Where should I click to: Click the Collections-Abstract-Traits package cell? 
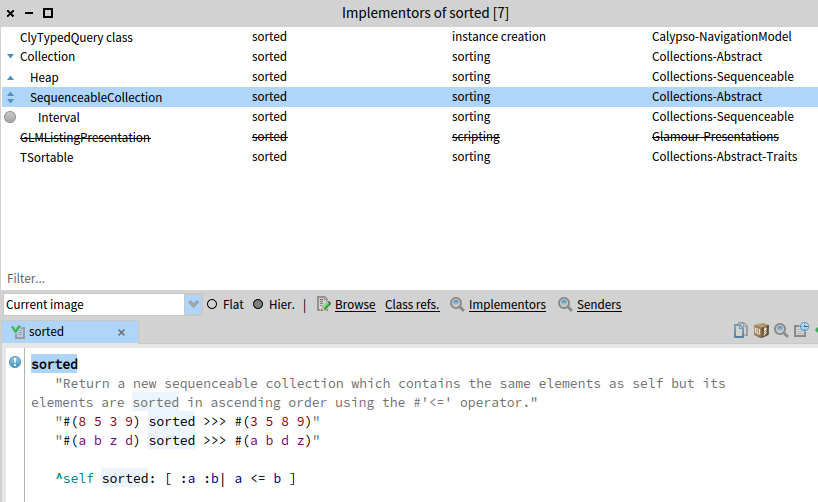[725, 157]
